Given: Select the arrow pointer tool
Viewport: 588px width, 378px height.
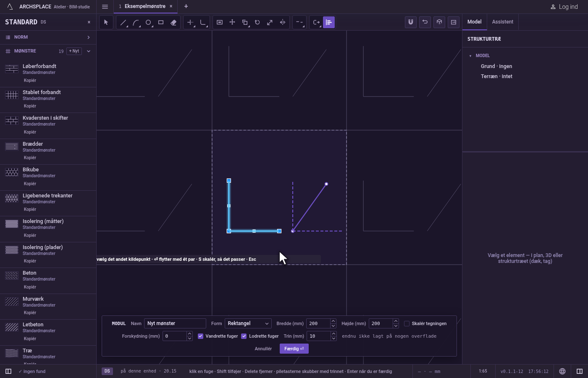Looking at the screenshot, I should (106, 22).
